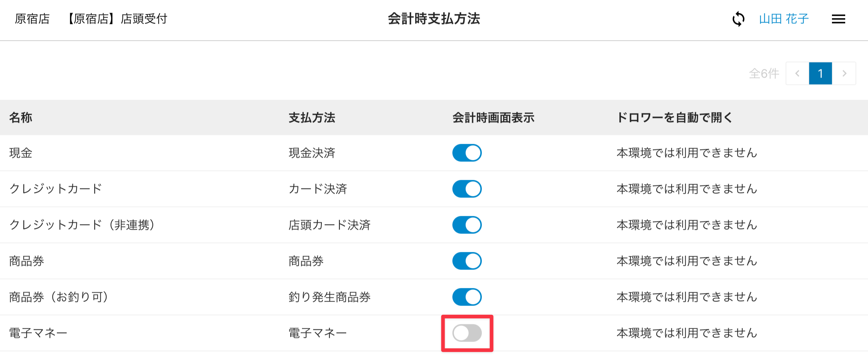Toggle 商品券（お釣り可） display switch

click(x=467, y=297)
